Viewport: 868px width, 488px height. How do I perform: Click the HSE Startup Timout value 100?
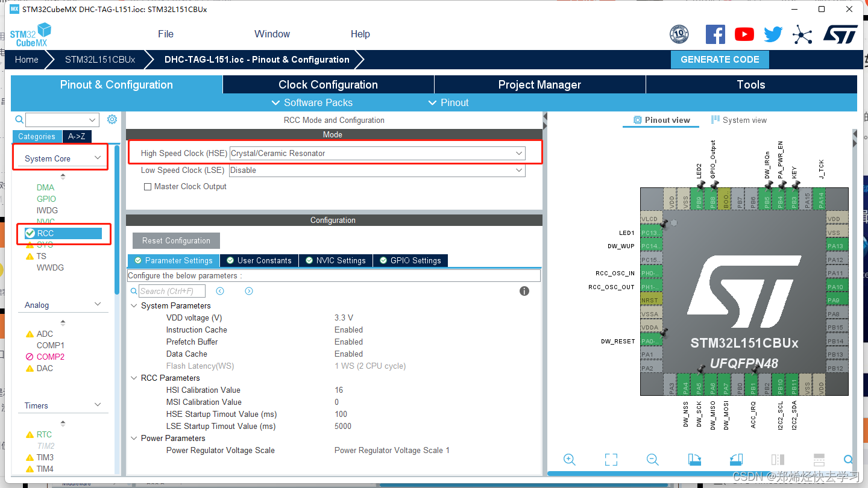point(341,414)
